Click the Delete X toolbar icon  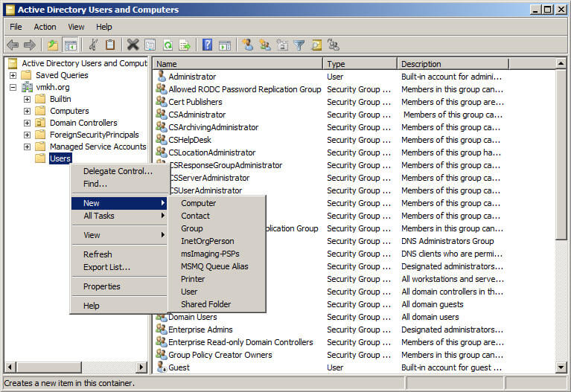[x=133, y=45]
